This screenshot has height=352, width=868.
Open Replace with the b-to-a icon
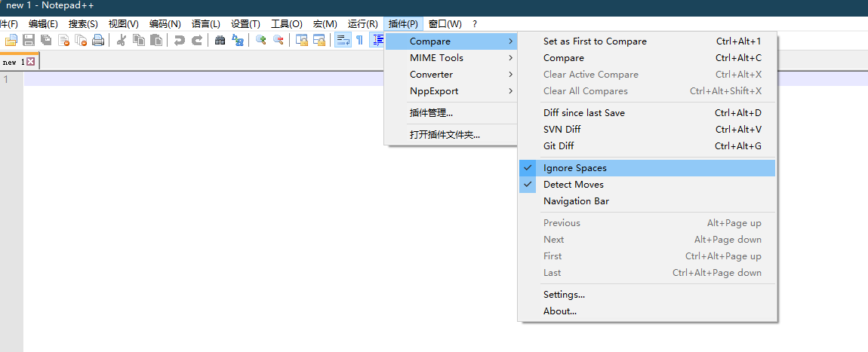point(238,40)
